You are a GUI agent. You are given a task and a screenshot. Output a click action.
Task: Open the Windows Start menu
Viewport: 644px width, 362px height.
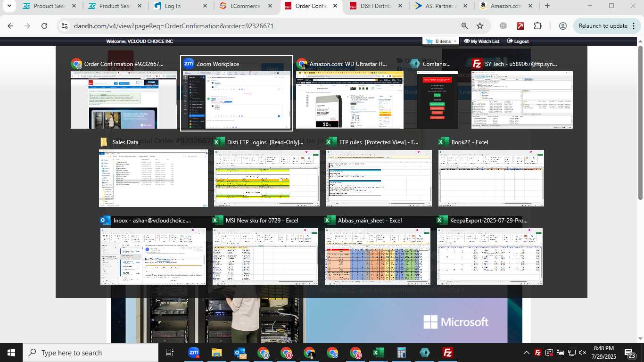(x=11, y=353)
